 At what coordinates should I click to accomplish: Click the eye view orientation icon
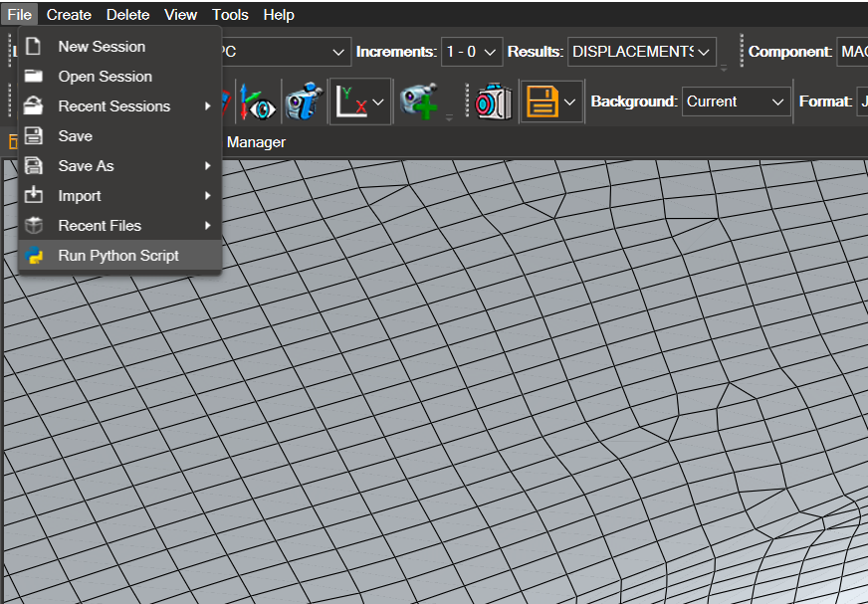pos(257,101)
